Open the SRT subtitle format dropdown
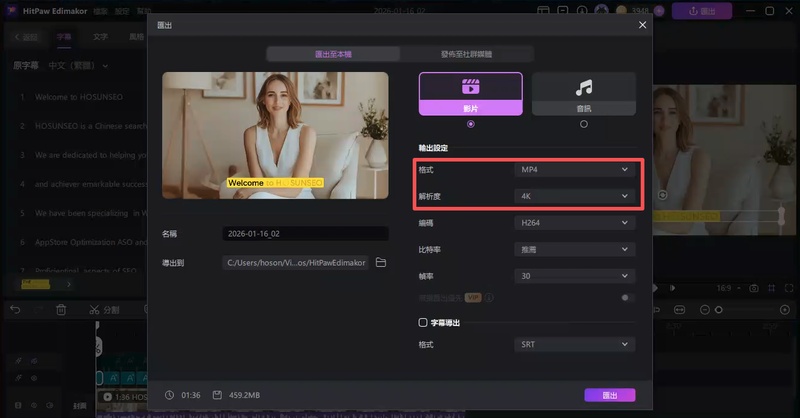800x418 pixels. [x=574, y=345]
